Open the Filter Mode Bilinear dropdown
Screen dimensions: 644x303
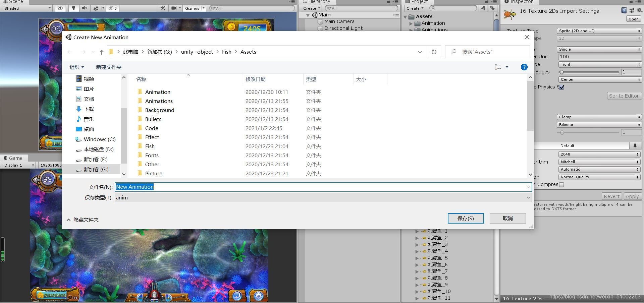599,125
